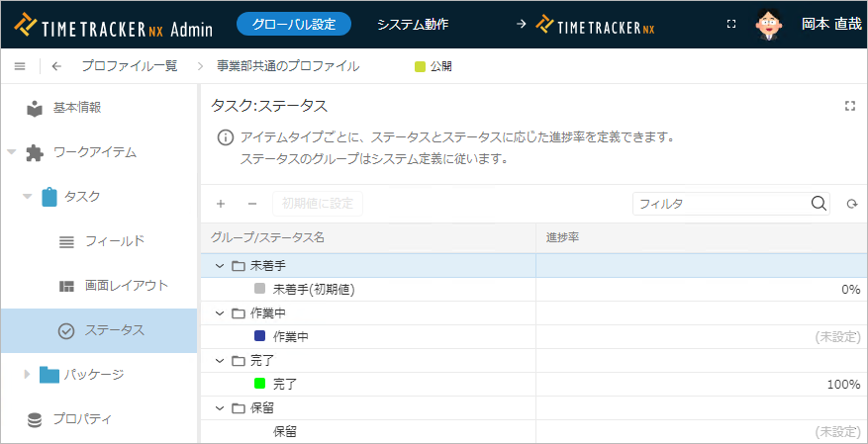This screenshot has width=868, height=444.
Task: Go to プロファイル一覧 breadcrumb
Action: (130, 66)
